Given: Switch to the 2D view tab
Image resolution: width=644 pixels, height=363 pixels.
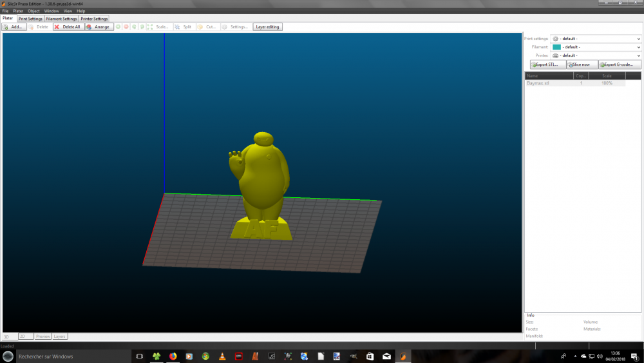Looking at the screenshot, I should (x=26, y=337).
